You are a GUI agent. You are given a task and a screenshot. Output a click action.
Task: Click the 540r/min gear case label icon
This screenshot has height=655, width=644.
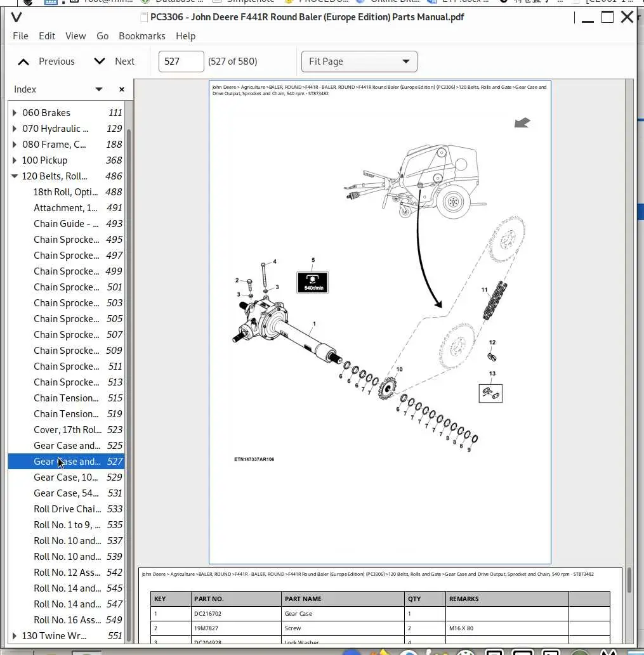click(x=313, y=283)
